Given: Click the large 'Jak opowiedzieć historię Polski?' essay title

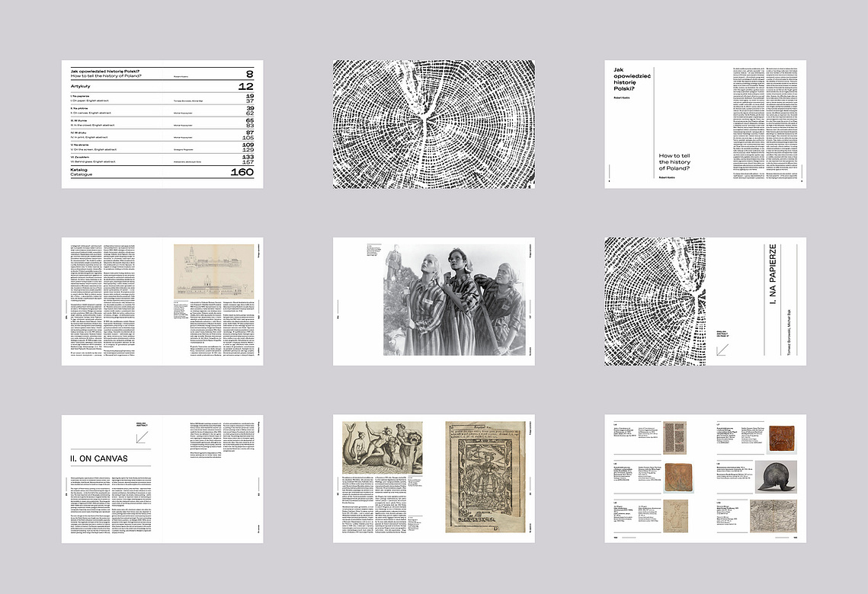Looking at the screenshot, I should 633,79.
